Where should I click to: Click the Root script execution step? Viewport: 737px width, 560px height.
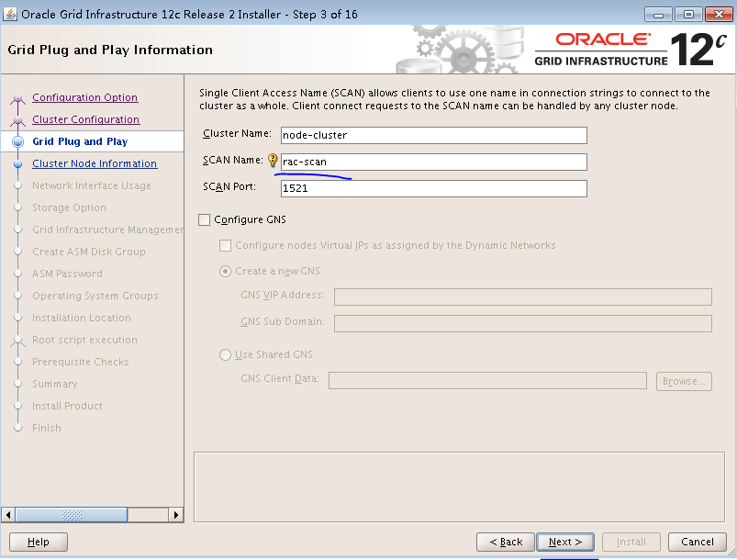point(84,340)
